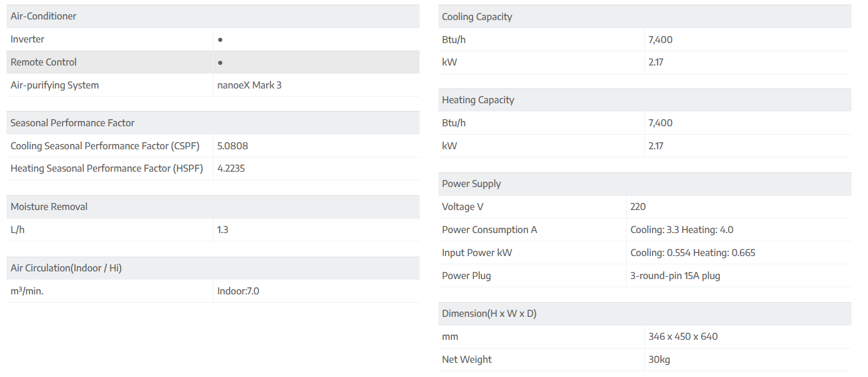Click the Heating Seasonal Performance Factor label
The height and width of the screenshot is (377, 868).
coord(107,169)
